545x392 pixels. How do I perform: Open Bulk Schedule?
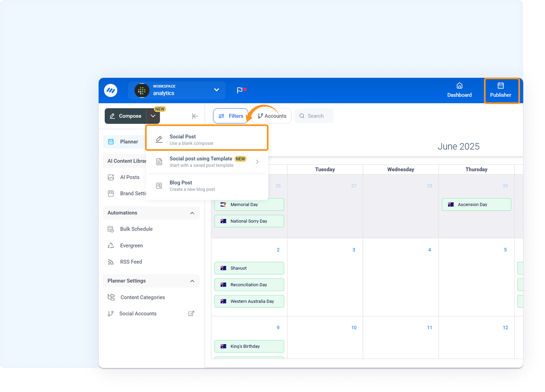136,229
